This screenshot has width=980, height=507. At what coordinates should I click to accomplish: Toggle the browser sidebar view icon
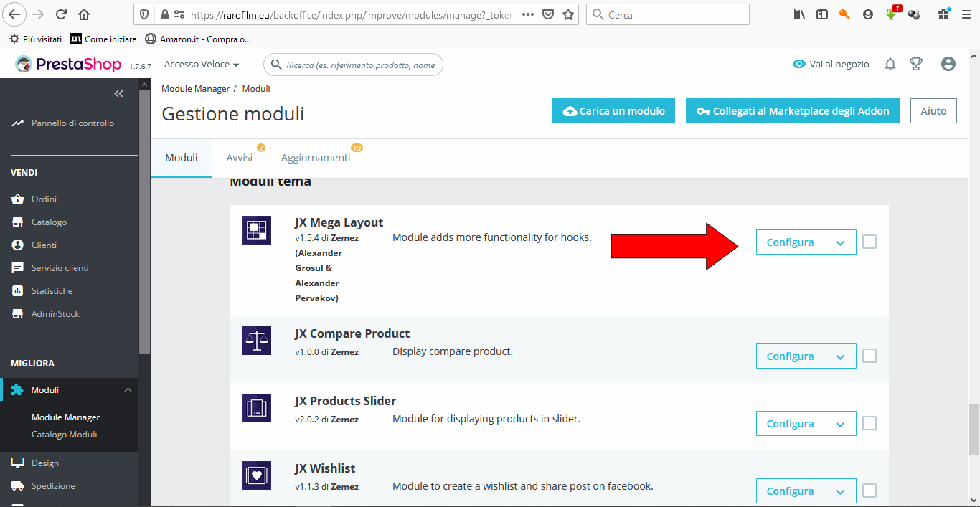point(822,14)
